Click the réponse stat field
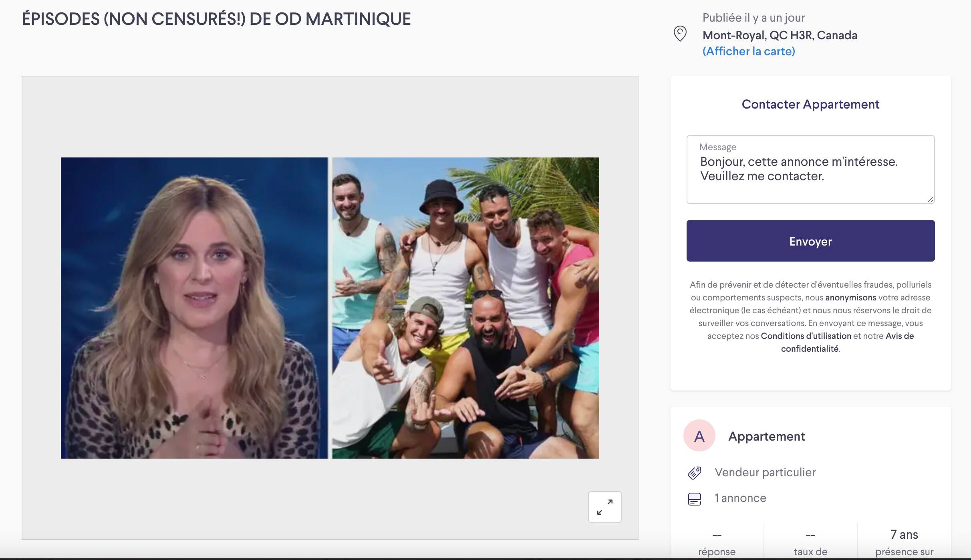971x560 pixels. pos(717,543)
